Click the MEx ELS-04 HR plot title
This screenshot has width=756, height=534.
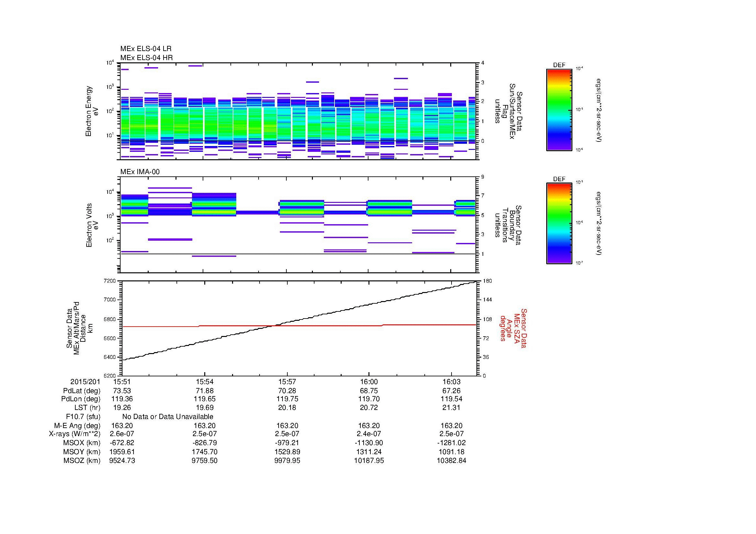(x=146, y=58)
